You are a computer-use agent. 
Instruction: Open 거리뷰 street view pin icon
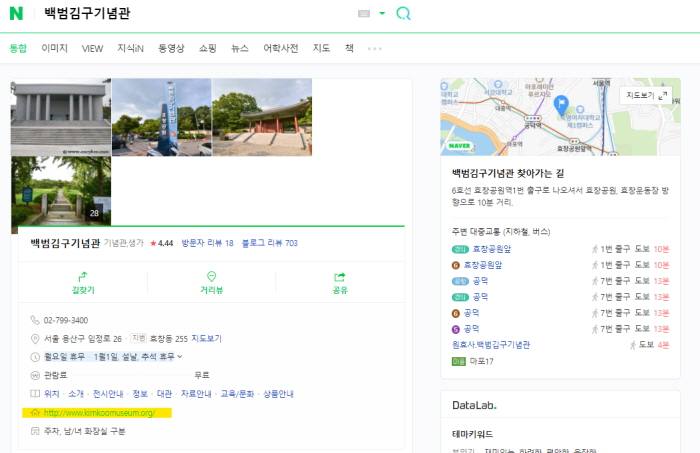point(211,277)
